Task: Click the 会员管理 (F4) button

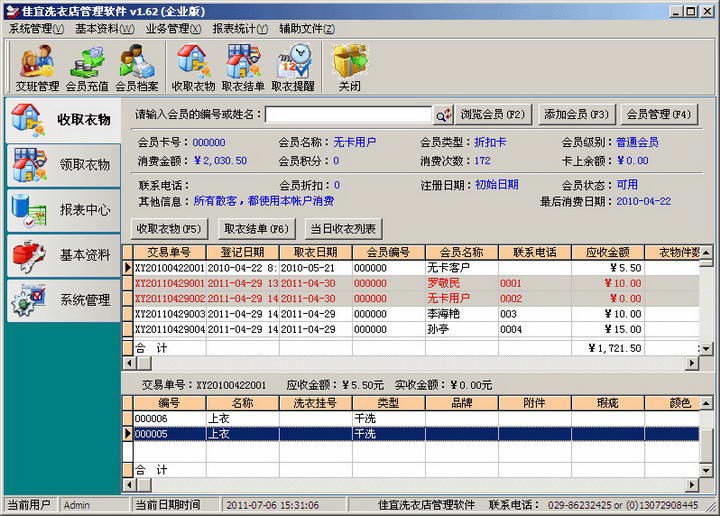Action: (x=659, y=114)
